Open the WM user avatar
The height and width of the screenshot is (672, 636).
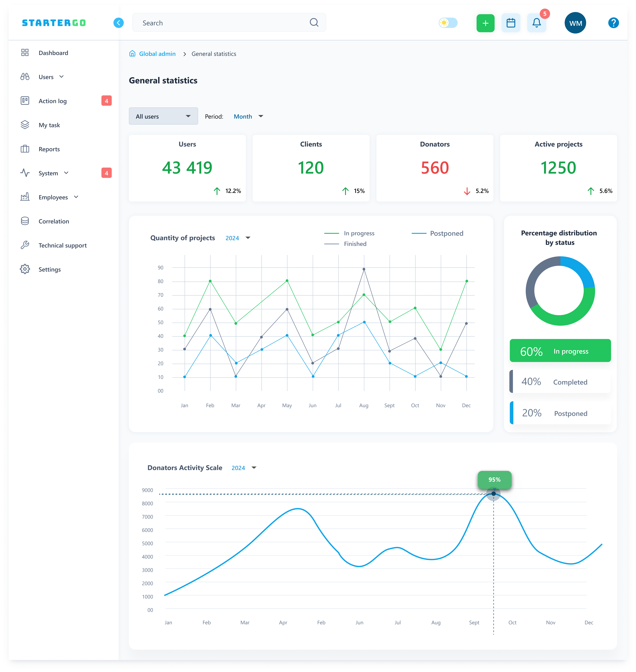(575, 23)
